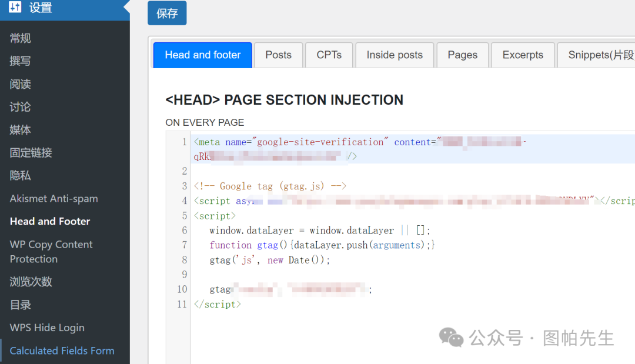Click line number 5 in the gutter

click(x=184, y=216)
